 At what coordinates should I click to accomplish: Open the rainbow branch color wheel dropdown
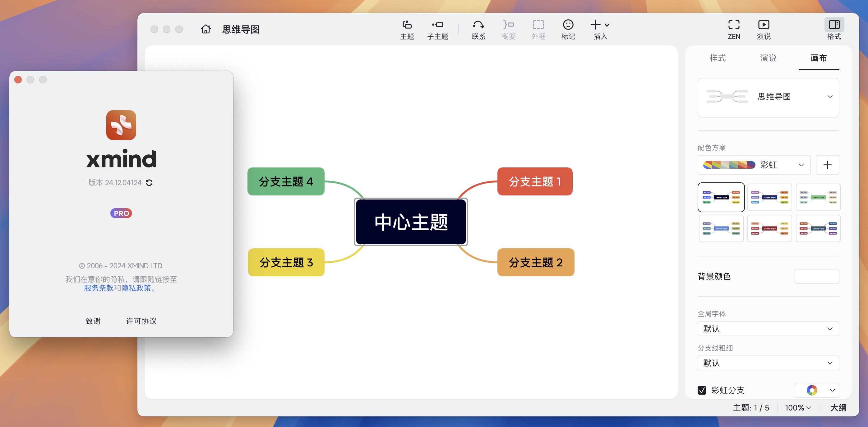point(816,390)
